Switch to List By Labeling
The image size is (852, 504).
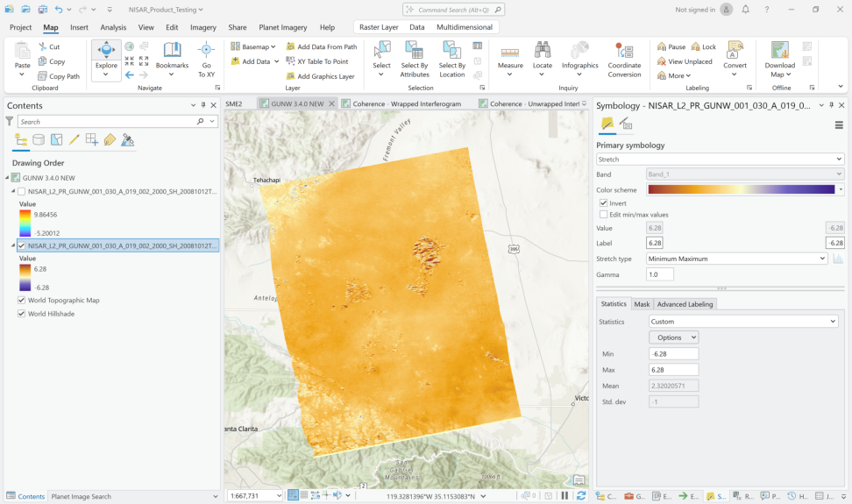(110, 140)
